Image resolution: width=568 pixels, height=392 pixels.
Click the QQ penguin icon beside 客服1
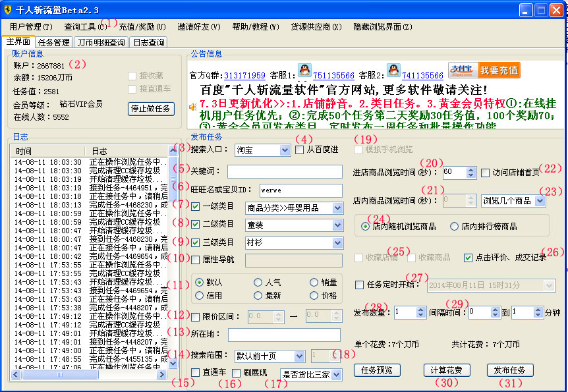304,70
